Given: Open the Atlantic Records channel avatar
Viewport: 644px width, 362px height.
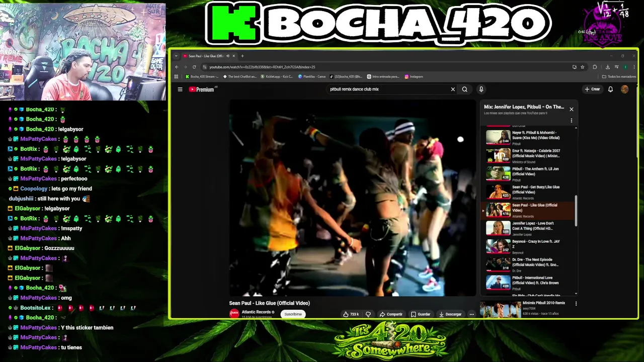Looking at the screenshot, I should [x=234, y=314].
